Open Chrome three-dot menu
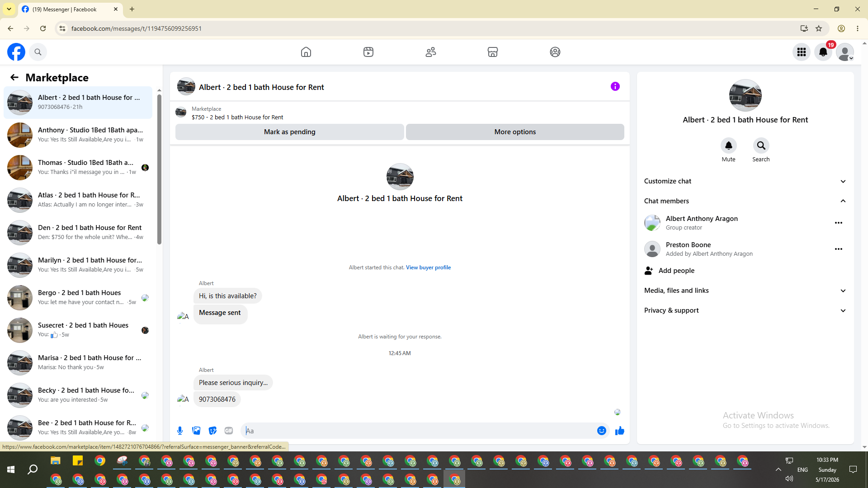Screen dimensions: 868x488 click(x=858, y=28)
